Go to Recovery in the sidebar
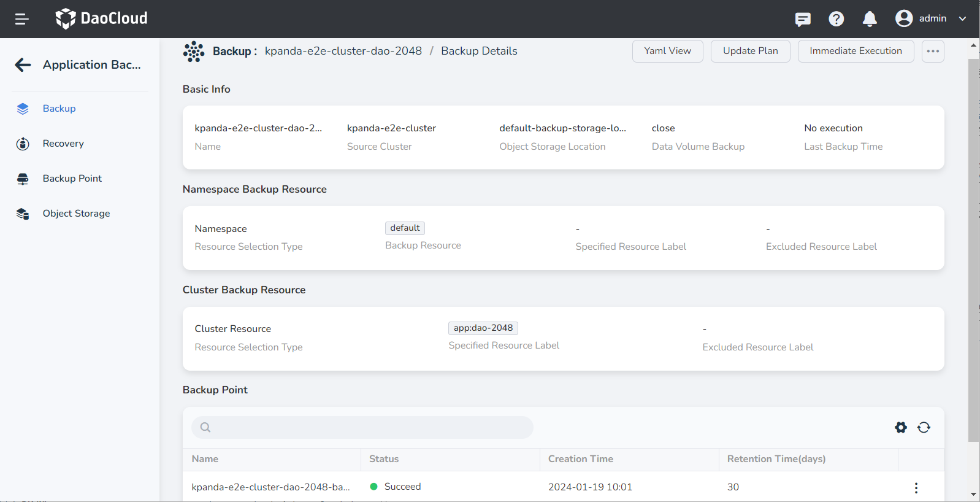The width and height of the screenshot is (980, 502). [63, 144]
